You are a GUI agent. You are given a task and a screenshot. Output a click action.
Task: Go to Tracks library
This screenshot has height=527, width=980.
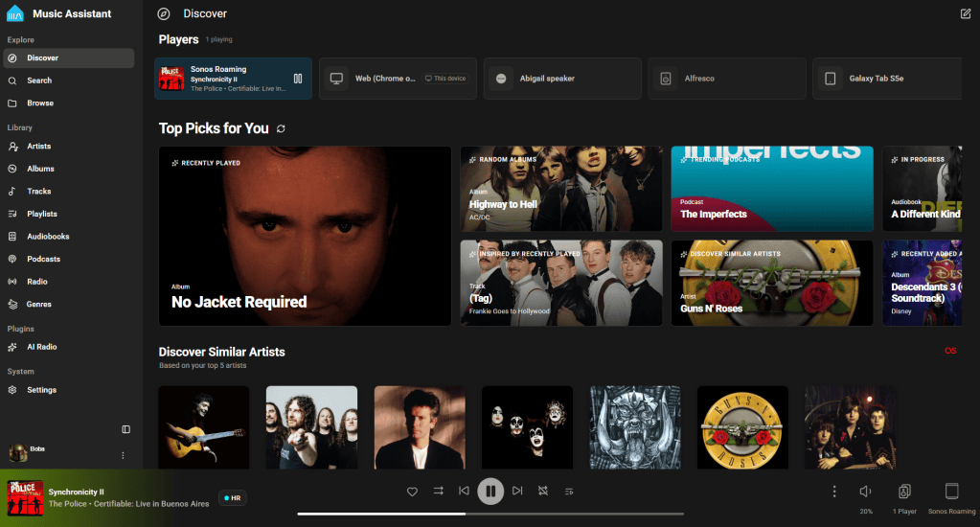[x=69, y=192]
